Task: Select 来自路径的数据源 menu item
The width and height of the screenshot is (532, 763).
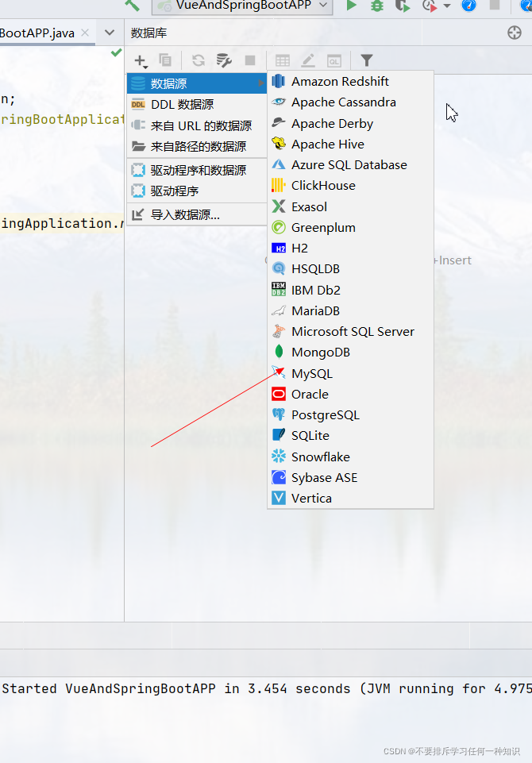Action: 197,146
